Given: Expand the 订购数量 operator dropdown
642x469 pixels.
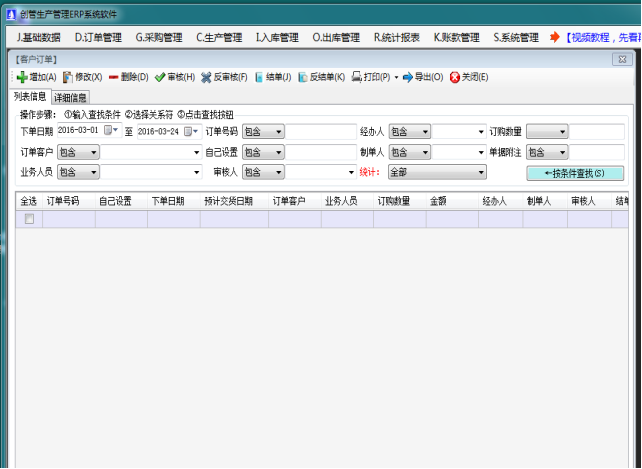Looking at the screenshot, I should click(x=562, y=131).
